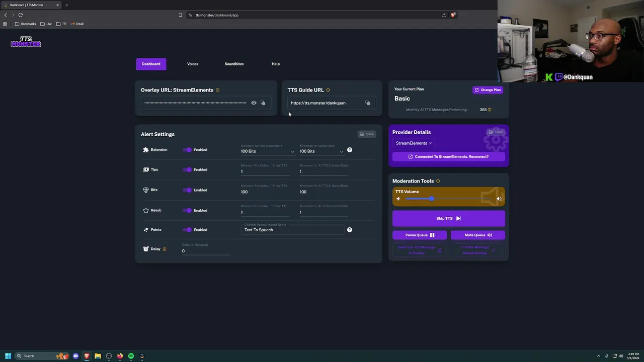Toggle the Resub alerts switch
The height and width of the screenshot is (362, 644).
pos(187,210)
